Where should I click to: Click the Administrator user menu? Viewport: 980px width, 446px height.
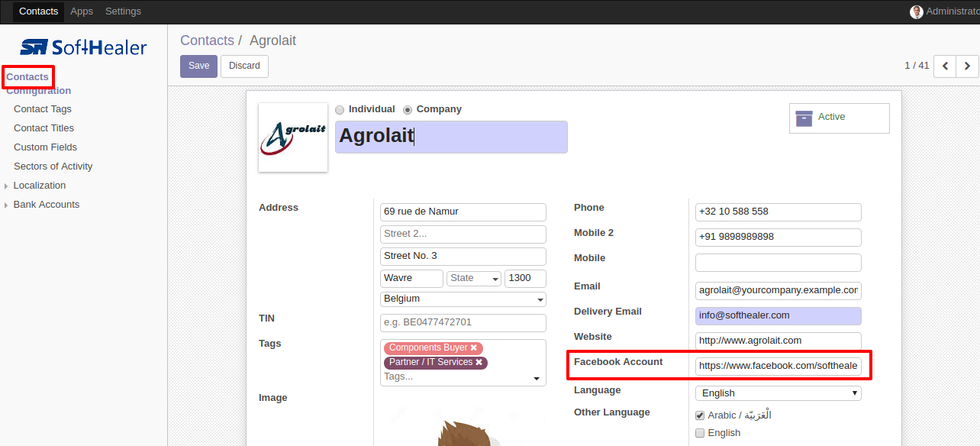coord(945,11)
